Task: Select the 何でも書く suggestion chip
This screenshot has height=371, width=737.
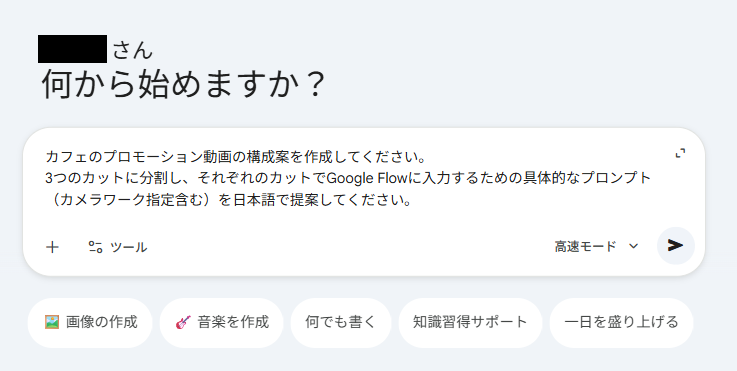Action: 341,323
